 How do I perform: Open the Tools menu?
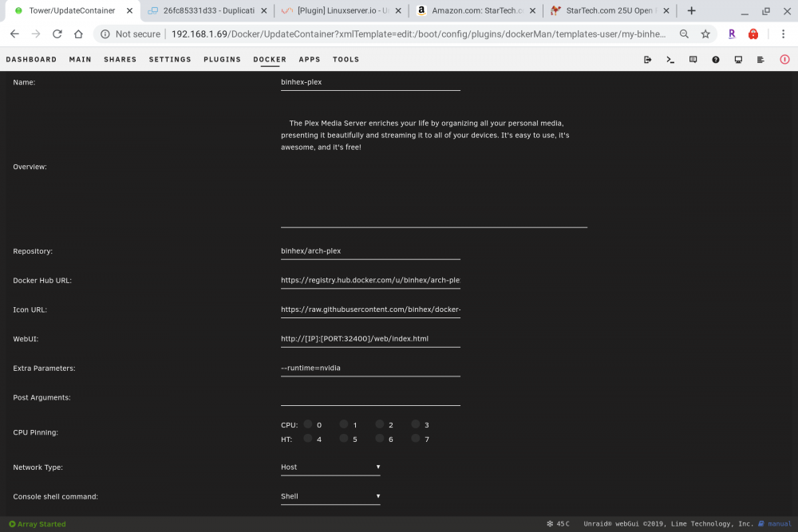346,60
